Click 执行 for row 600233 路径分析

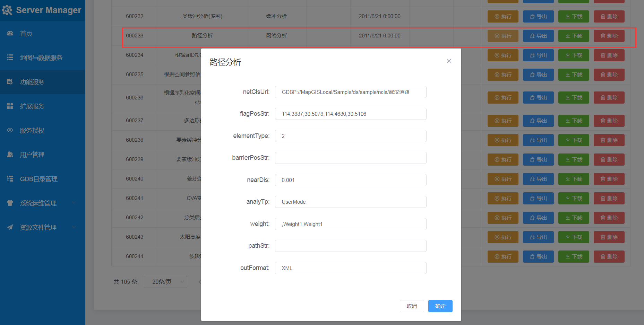pyautogui.click(x=503, y=36)
